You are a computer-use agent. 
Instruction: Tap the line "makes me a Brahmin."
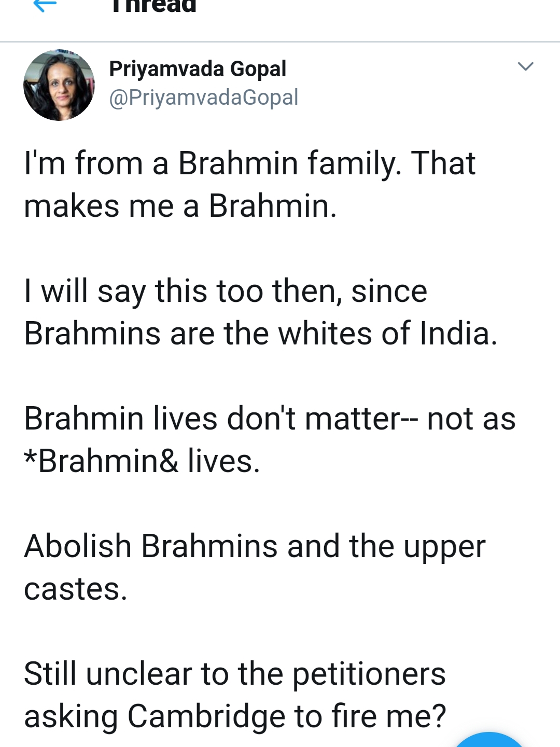180,206
